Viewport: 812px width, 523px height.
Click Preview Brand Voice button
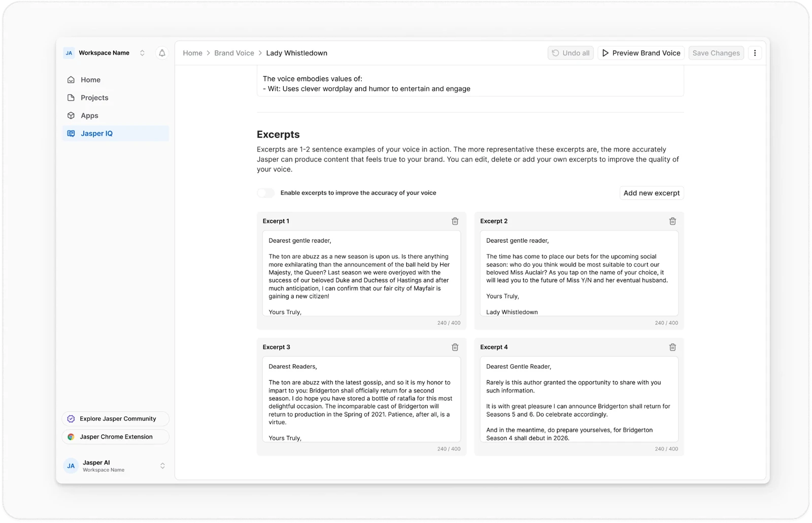click(641, 53)
